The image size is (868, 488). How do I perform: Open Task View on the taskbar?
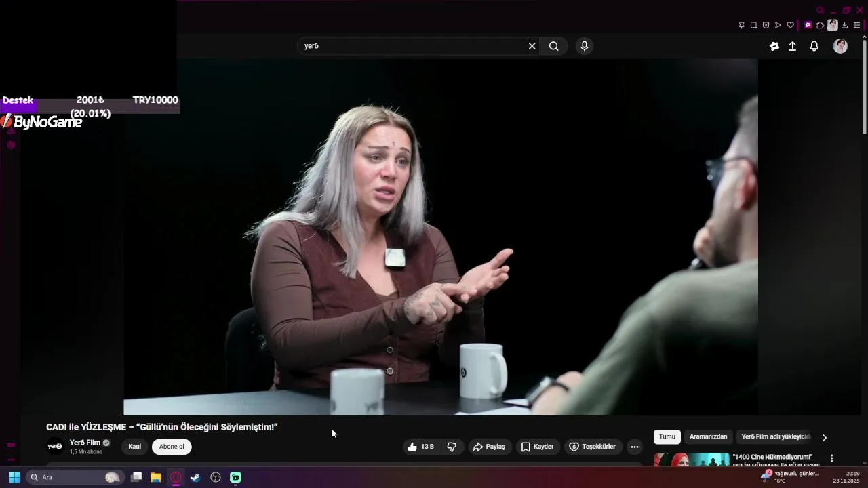[136, 477]
